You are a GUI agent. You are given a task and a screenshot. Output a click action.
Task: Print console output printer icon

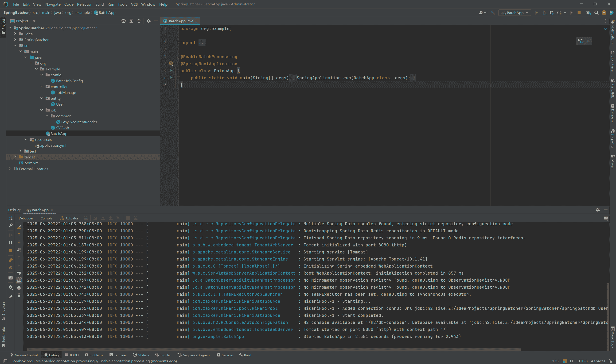[x=19, y=288]
